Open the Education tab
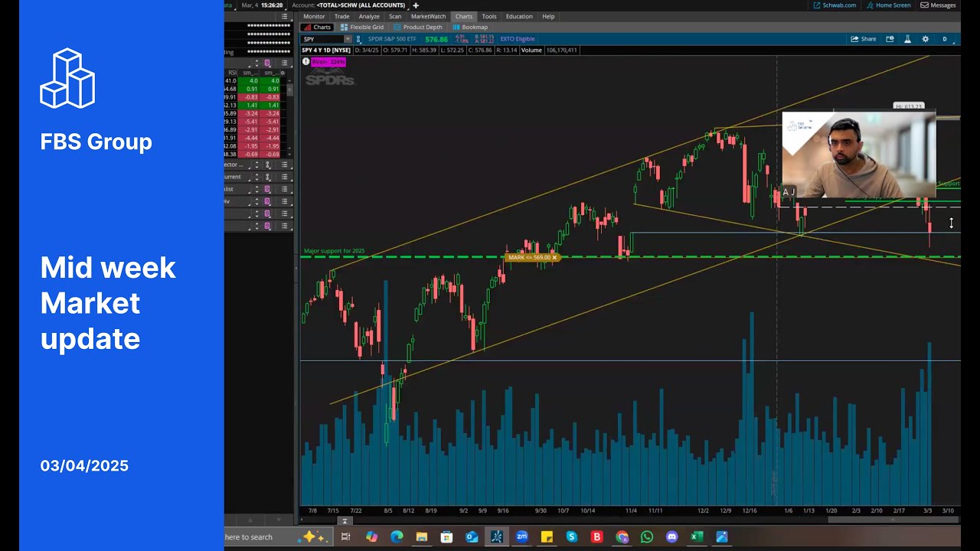Image resolution: width=980 pixels, height=551 pixels. 519,16
